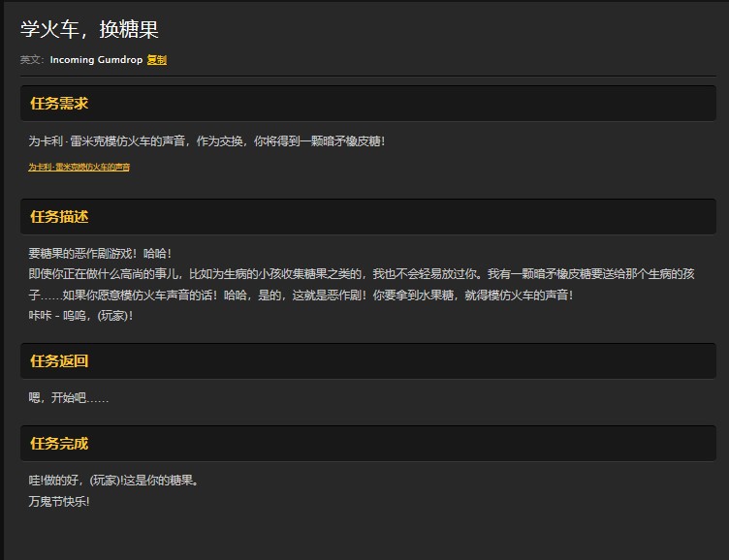The width and height of the screenshot is (729, 560).
Task: Click the requirement sentence ending in 暗矛橡皮糖
Action: pos(206,141)
